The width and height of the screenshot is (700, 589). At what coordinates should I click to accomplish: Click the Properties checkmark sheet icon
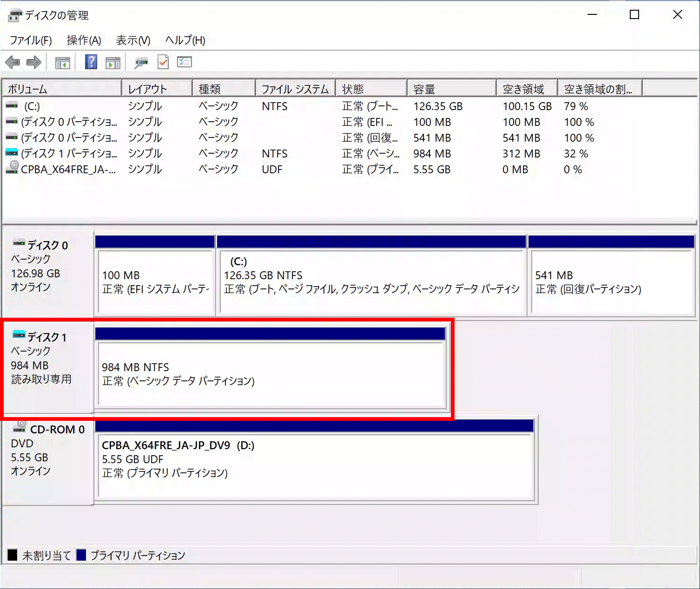pos(163,62)
